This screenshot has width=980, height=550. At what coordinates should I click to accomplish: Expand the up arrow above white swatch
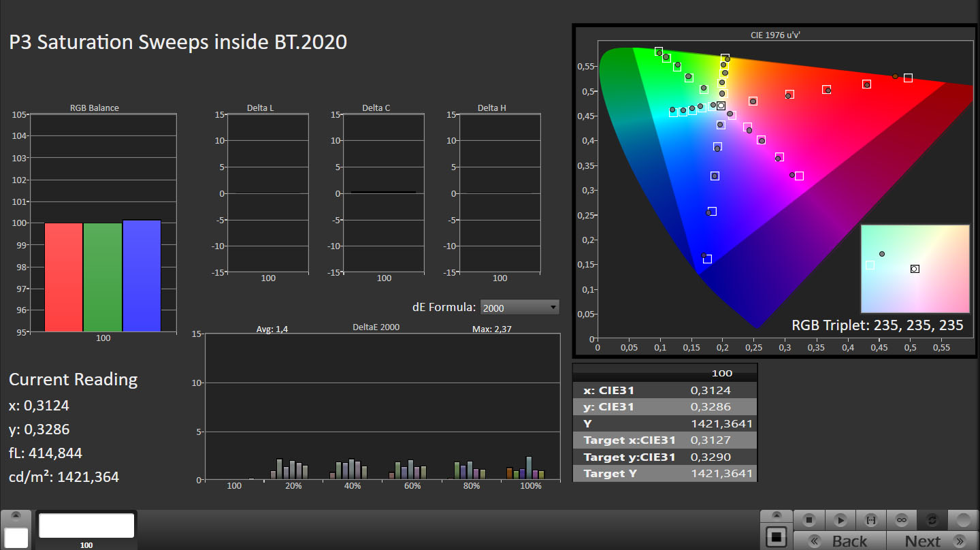pos(16,516)
